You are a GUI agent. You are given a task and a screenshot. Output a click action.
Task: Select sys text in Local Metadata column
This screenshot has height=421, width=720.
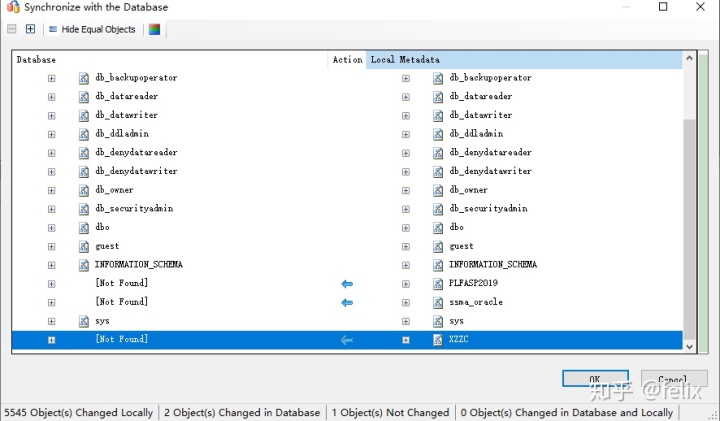coord(456,321)
